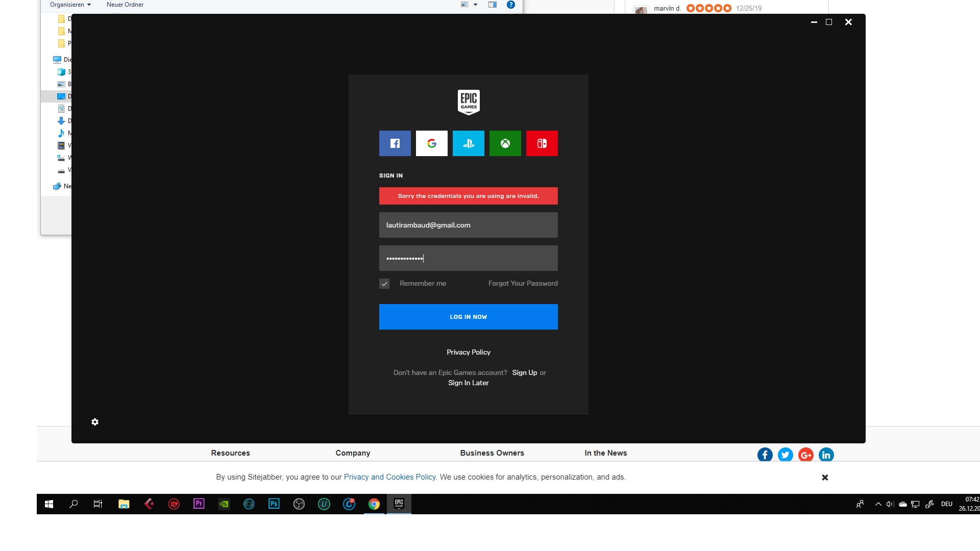
Task: Sign in with Nintendo Switch icon
Action: (x=542, y=143)
